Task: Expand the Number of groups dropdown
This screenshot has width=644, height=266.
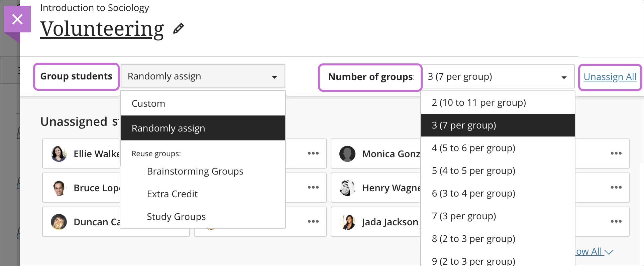Action: coord(564,77)
